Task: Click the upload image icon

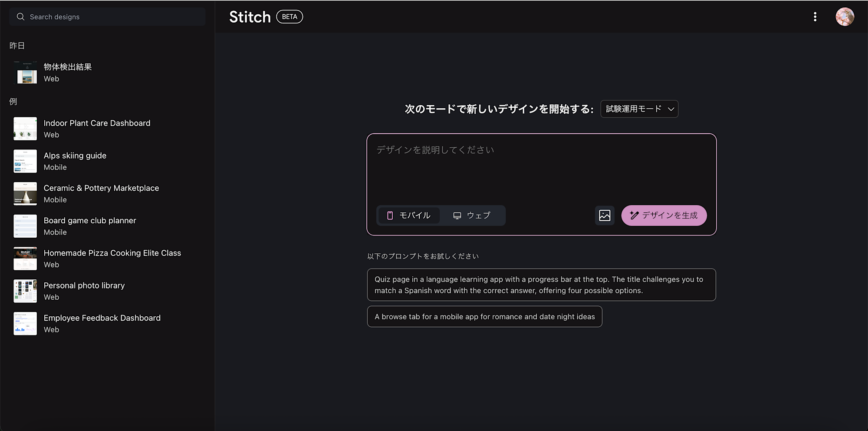Action: pyautogui.click(x=605, y=215)
